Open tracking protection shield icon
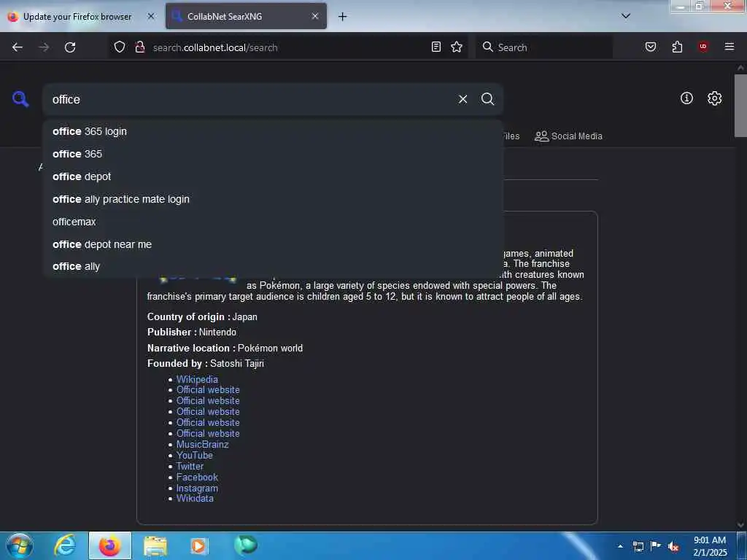The height and width of the screenshot is (560, 747). tap(120, 47)
